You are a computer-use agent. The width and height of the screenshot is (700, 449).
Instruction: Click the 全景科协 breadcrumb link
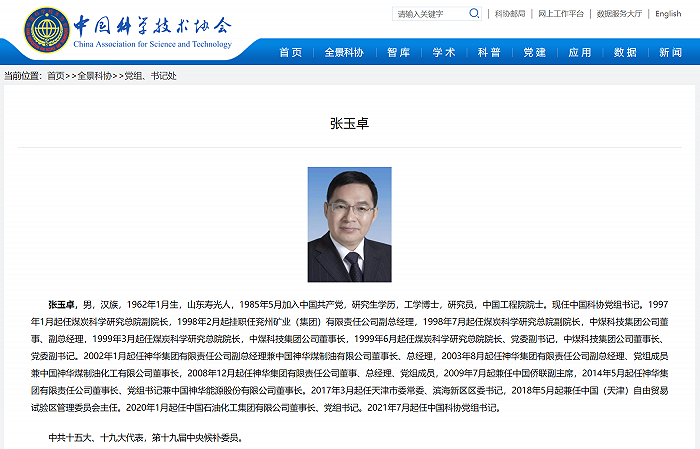point(95,76)
